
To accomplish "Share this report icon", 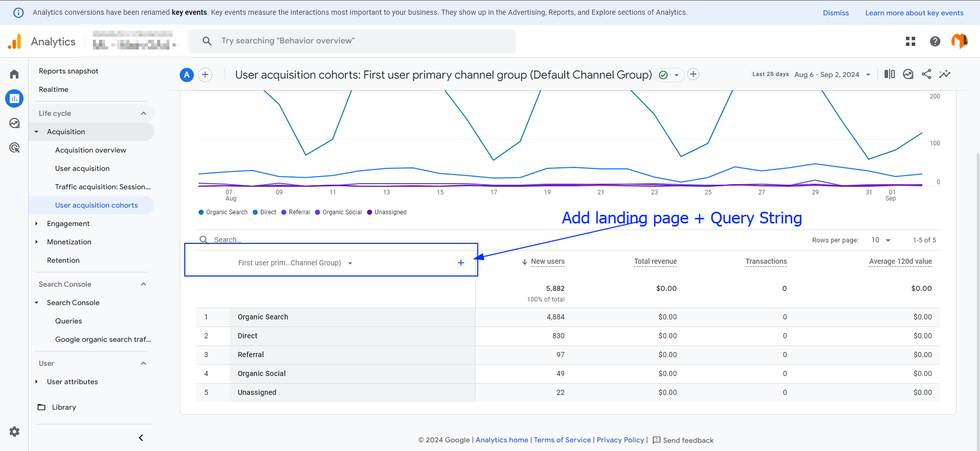I will tap(926, 74).
